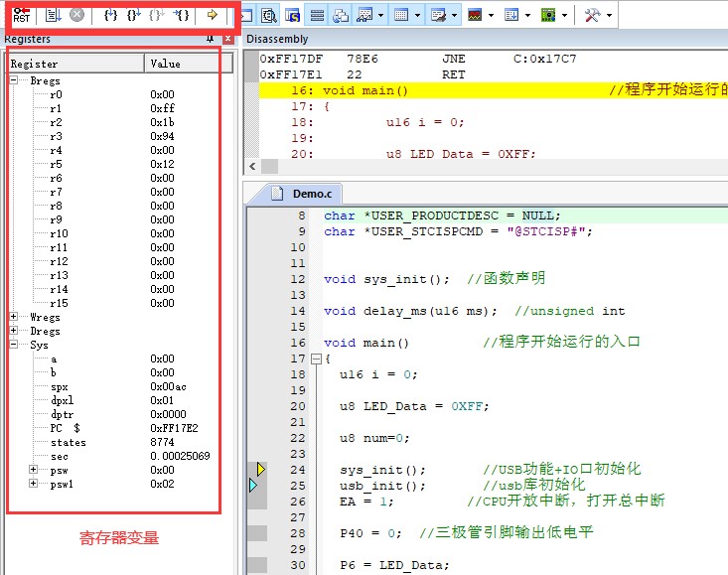The height and width of the screenshot is (575, 728).
Task: Pin the Registers panel with autohide pin
Action: pos(211,39)
